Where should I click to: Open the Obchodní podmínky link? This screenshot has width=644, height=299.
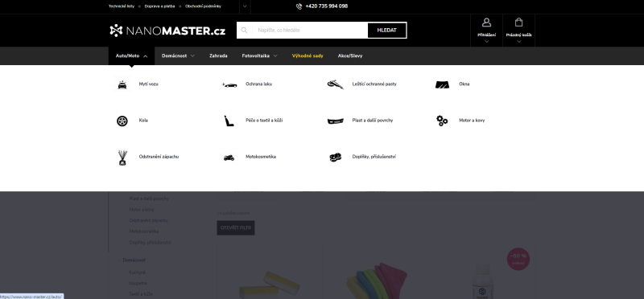pyautogui.click(x=203, y=6)
